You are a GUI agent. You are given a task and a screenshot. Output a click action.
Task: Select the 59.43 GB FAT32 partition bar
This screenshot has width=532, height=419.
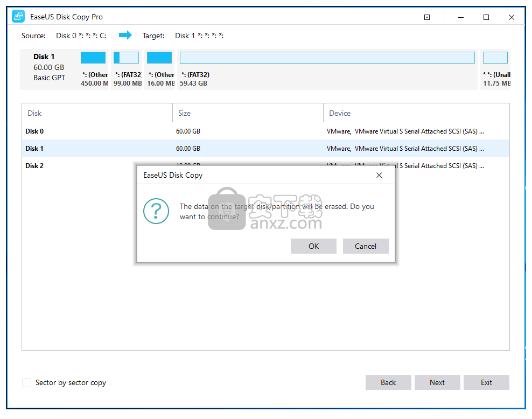pyautogui.click(x=327, y=58)
